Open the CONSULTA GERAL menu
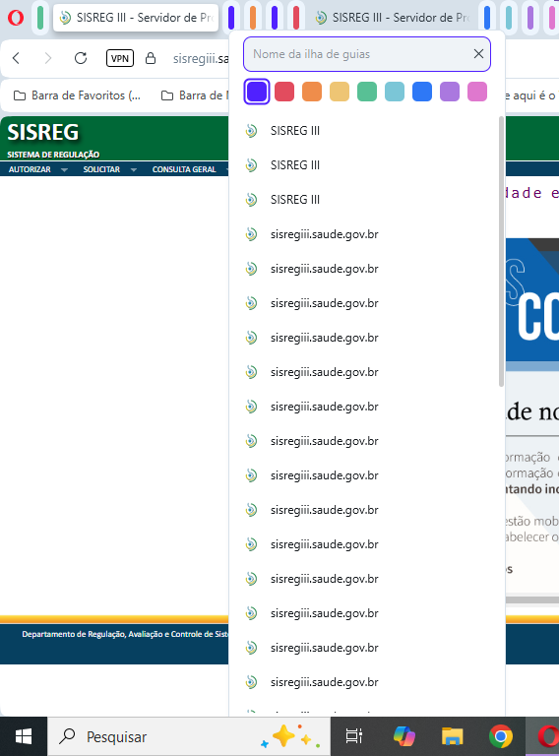559x756 pixels. click(x=184, y=169)
